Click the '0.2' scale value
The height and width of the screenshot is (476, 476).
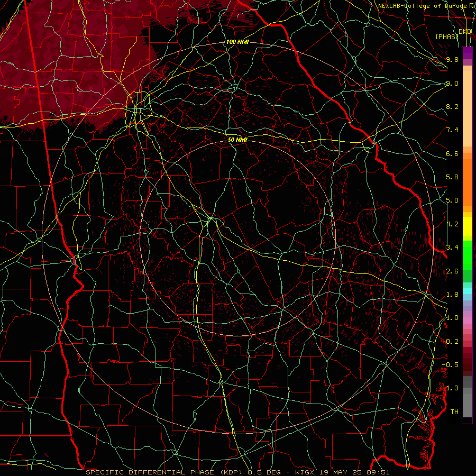pos(452,342)
